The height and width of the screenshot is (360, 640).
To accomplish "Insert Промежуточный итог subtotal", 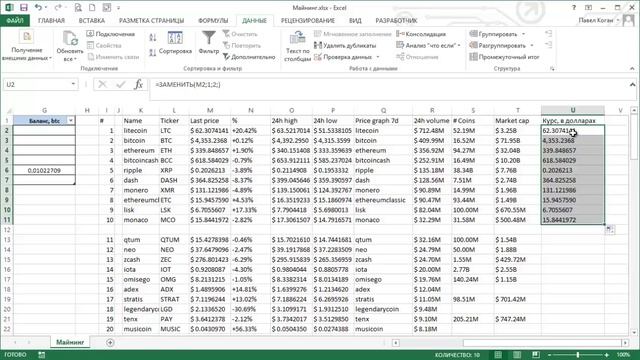I will click(x=504, y=57).
